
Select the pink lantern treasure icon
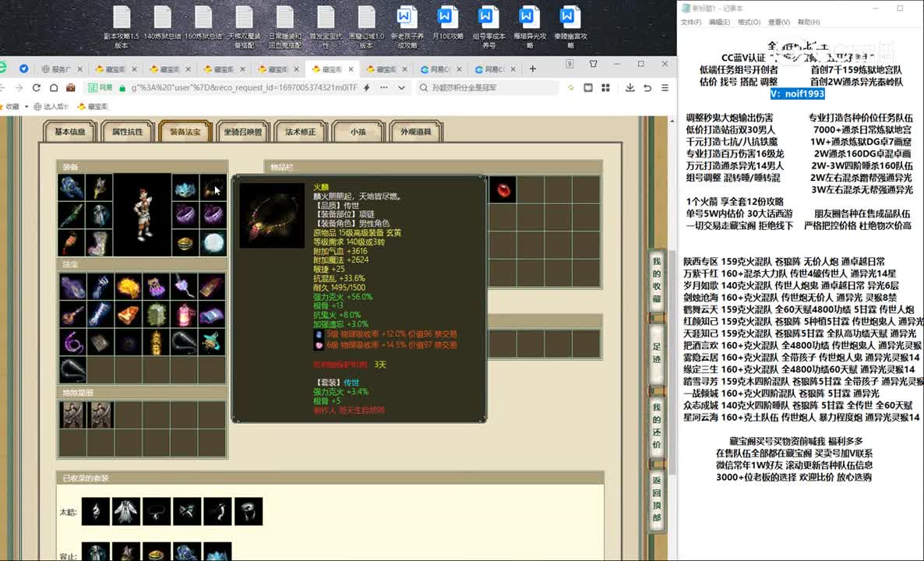tap(185, 315)
